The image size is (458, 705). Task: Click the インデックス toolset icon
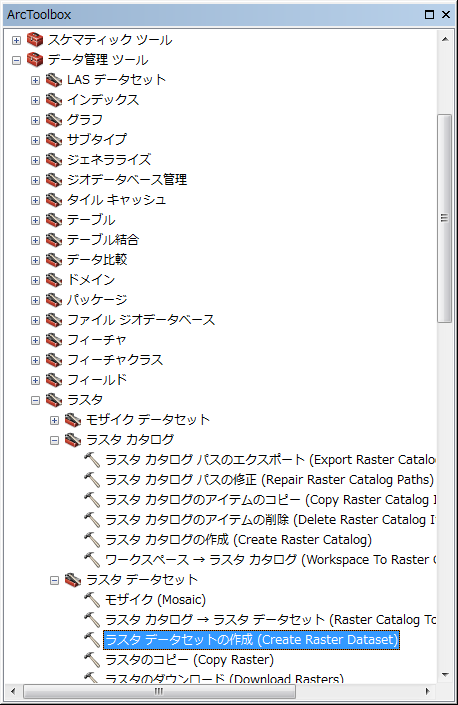(x=54, y=100)
